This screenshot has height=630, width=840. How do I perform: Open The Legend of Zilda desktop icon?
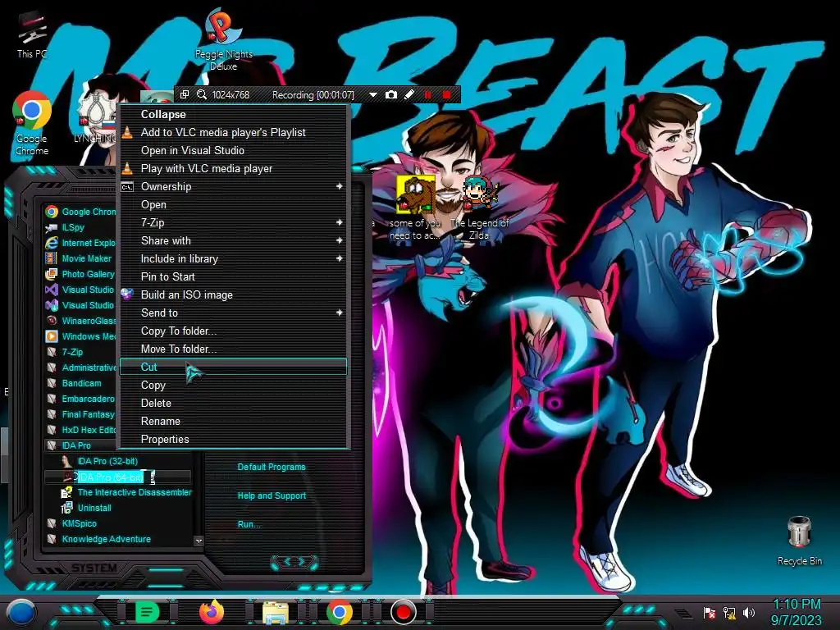[480, 208]
